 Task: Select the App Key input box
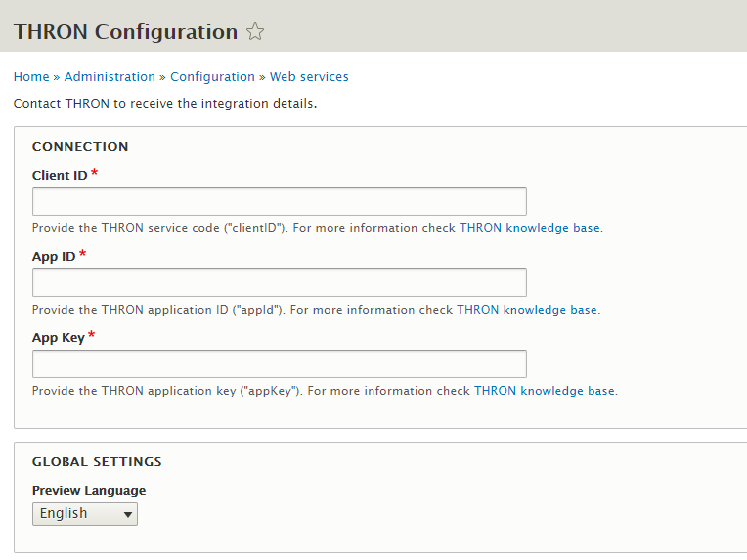[280, 365]
